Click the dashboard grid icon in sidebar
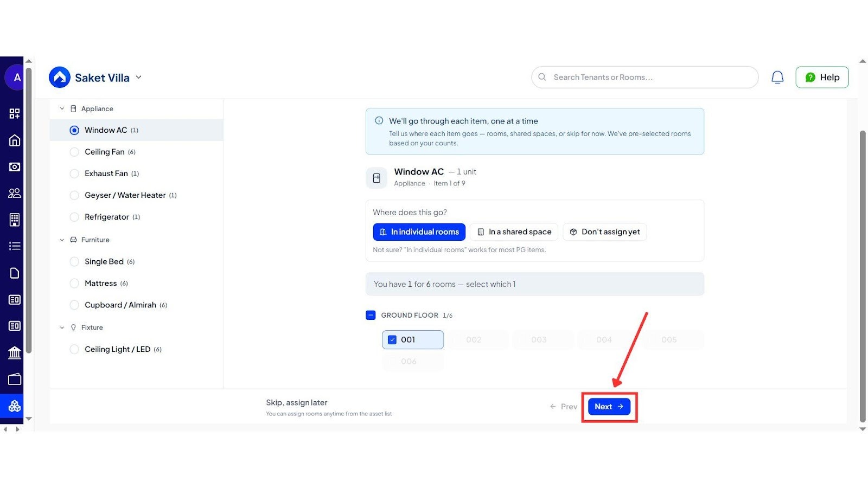 15,113
